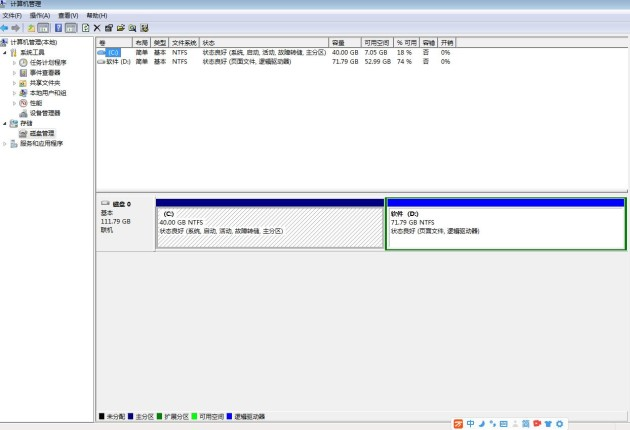
Task: Sort by the 文件系统 column header
Action: 184,43
